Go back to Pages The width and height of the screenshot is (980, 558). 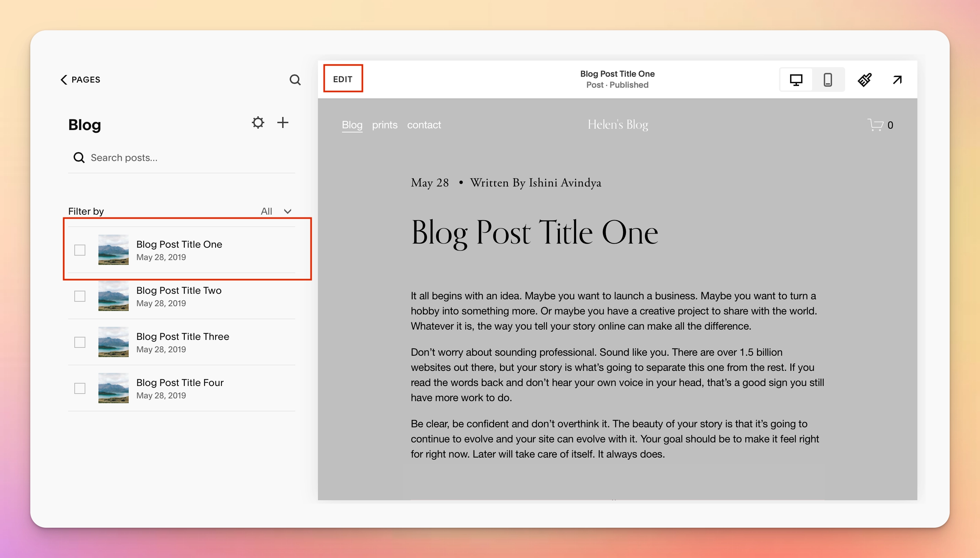coord(81,79)
